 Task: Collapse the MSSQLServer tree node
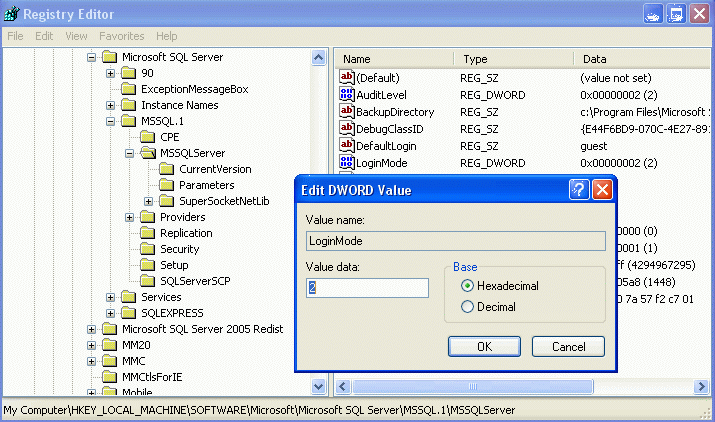tap(130, 153)
